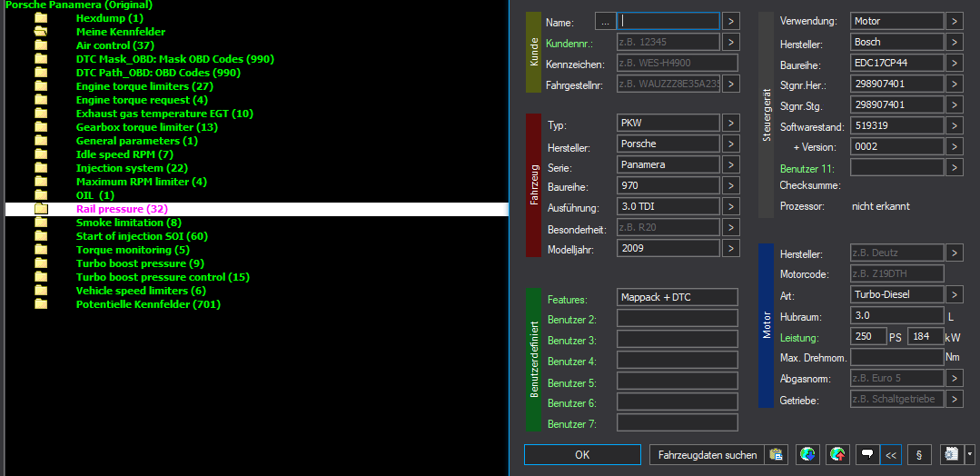Viewport: 980px width, 476px height.
Task: Click the folder icon of Turbo boost pressure (9)
Action: (41, 263)
